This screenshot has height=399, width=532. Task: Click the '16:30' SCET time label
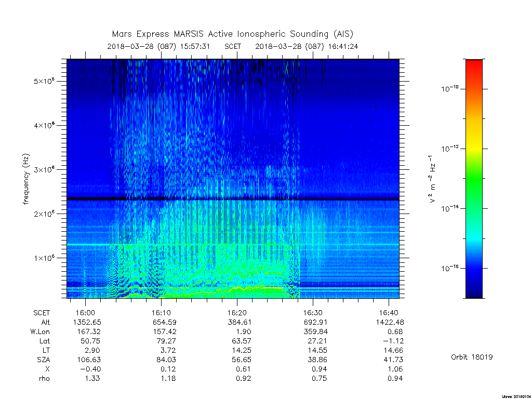[313, 312]
